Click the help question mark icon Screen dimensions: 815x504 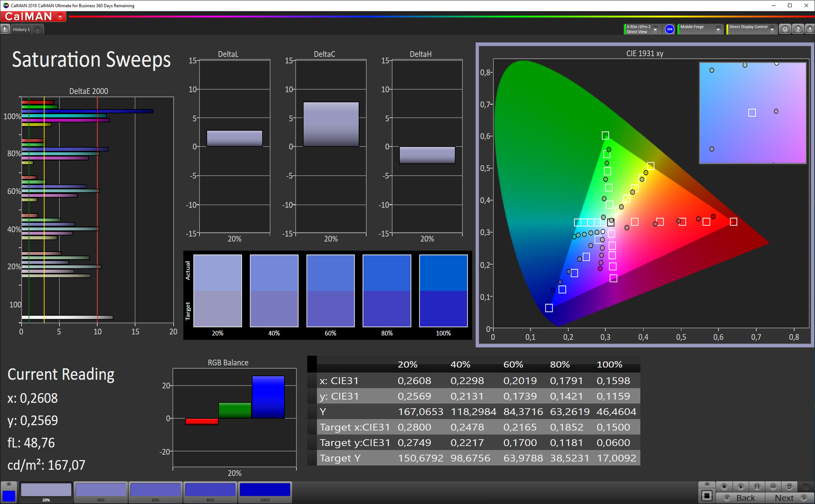(798, 29)
